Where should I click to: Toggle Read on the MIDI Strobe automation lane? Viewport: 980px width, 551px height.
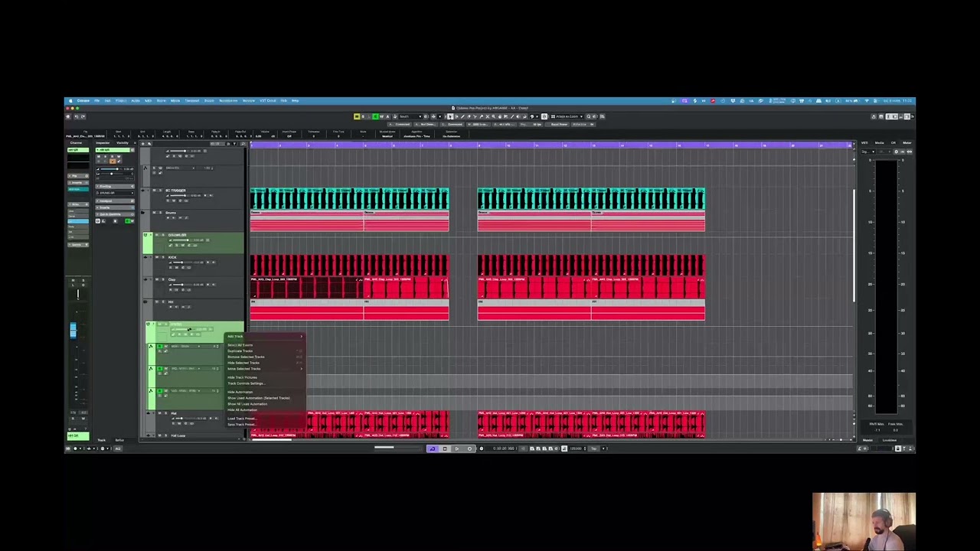pos(159,346)
